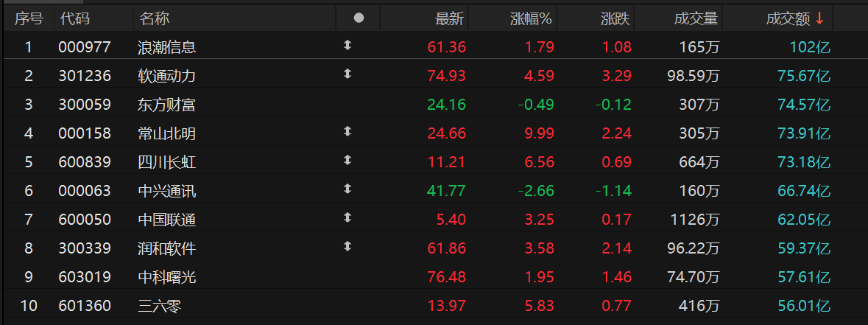
Task: Select stock name 中兴通讯
Action: 166,191
